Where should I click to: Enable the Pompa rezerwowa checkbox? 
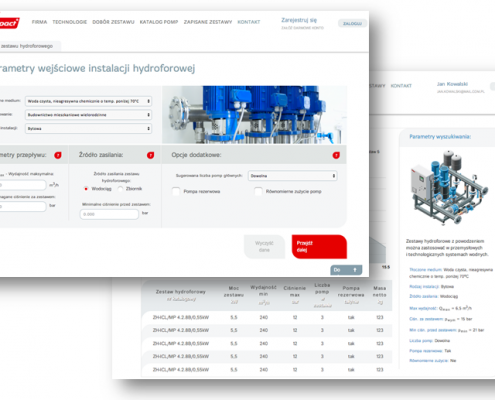(176, 191)
